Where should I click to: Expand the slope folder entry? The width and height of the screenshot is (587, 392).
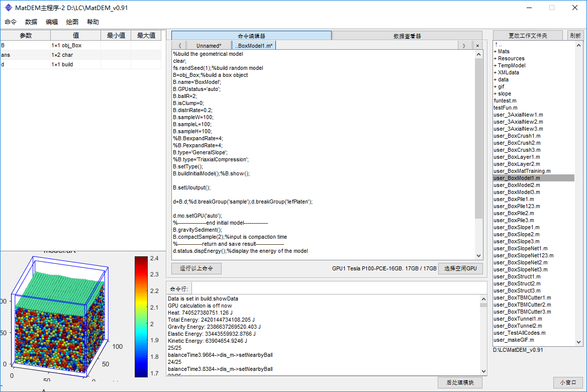coord(503,93)
